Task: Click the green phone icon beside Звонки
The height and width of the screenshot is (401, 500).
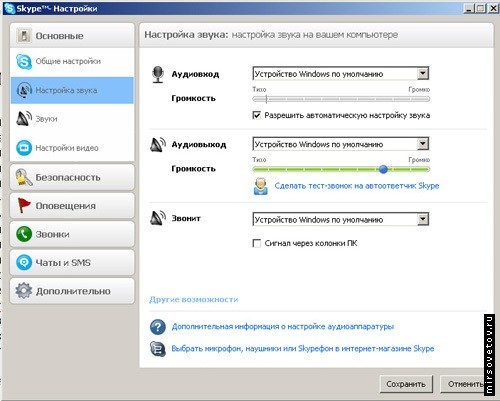Action: point(24,234)
